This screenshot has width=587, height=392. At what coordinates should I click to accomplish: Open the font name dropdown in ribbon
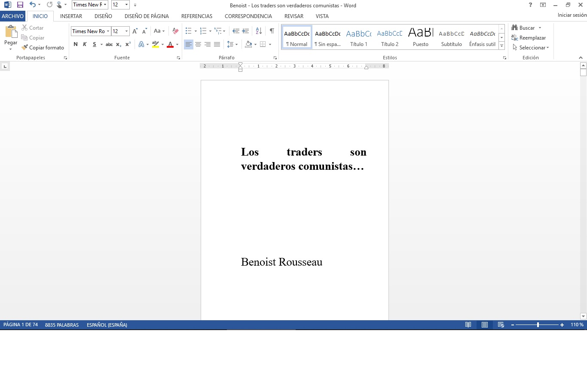tap(108, 31)
